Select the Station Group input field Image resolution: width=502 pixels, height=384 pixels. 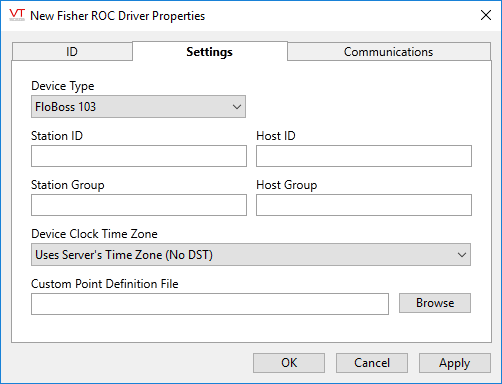point(139,205)
